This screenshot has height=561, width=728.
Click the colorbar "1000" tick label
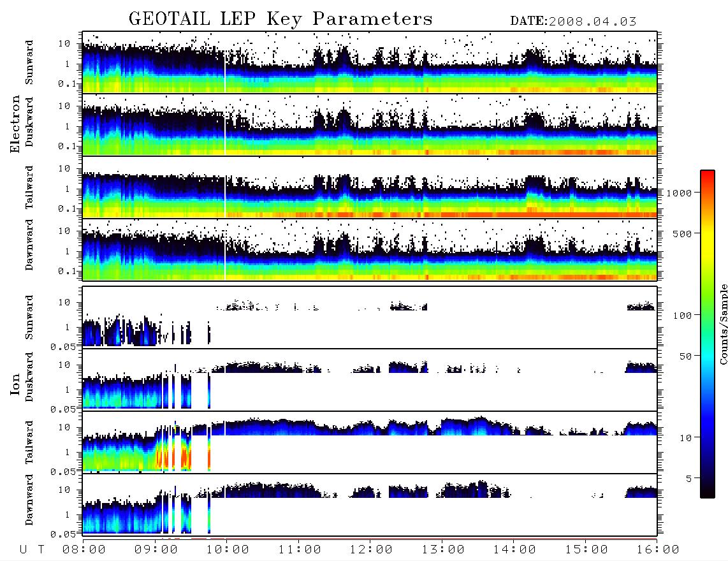click(679, 193)
